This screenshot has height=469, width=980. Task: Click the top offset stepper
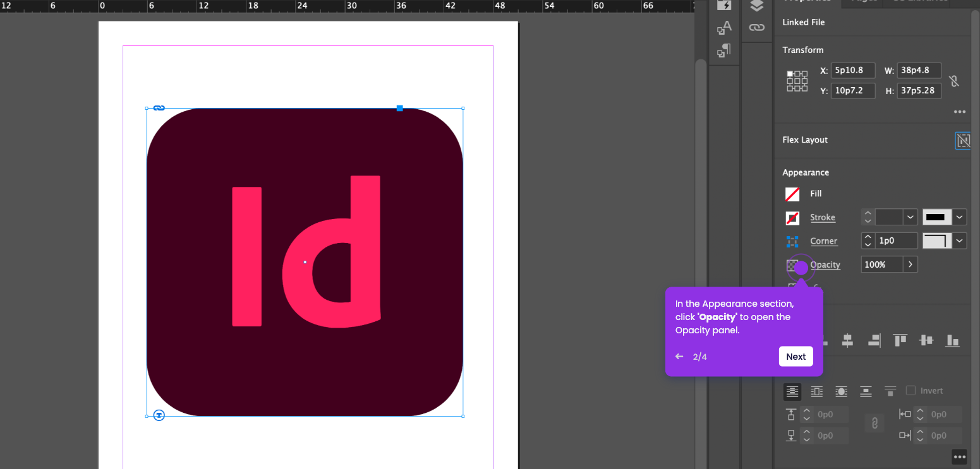(x=806, y=415)
